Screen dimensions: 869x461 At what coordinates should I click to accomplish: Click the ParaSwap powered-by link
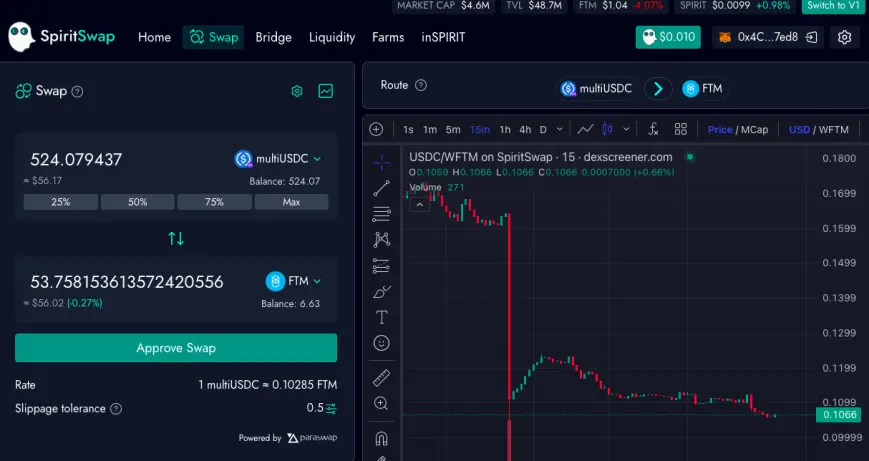tap(312, 438)
